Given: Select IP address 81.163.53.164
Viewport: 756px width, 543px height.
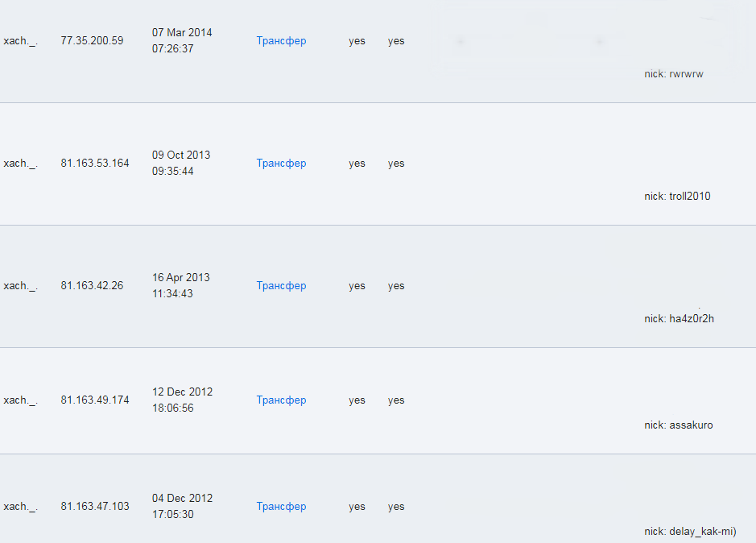Looking at the screenshot, I should click(x=94, y=164).
